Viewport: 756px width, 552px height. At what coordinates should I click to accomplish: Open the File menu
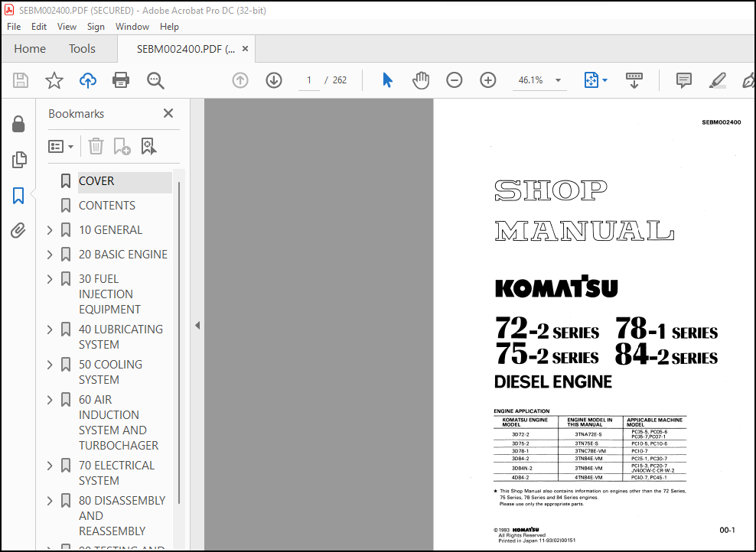click(14, 27)
